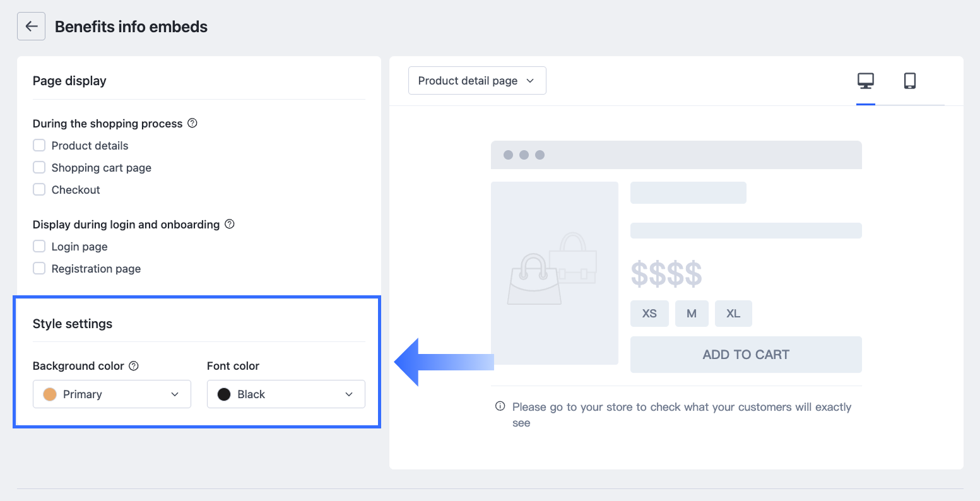Image resolution: width=980 pixels, height=501 pixels.
Task: Tick the Shopping cart page checkbox
Action: [x=39, y=168]
